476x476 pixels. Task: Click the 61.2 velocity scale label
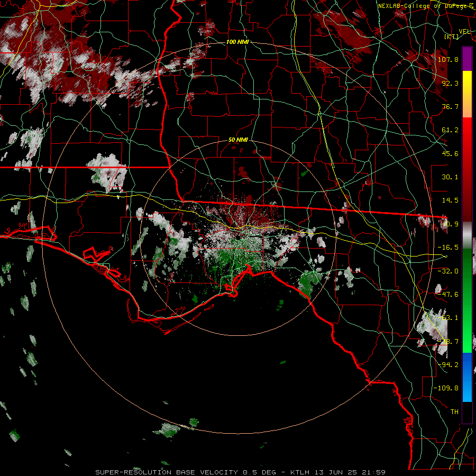pyautogui.click(x=450, y=130)
